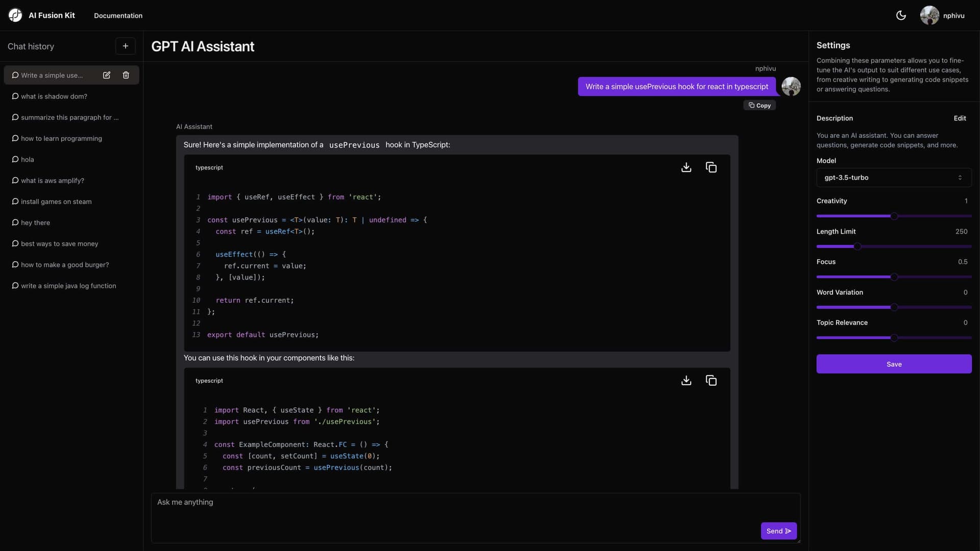Adjust the Creativity slider

coord(894,216)
